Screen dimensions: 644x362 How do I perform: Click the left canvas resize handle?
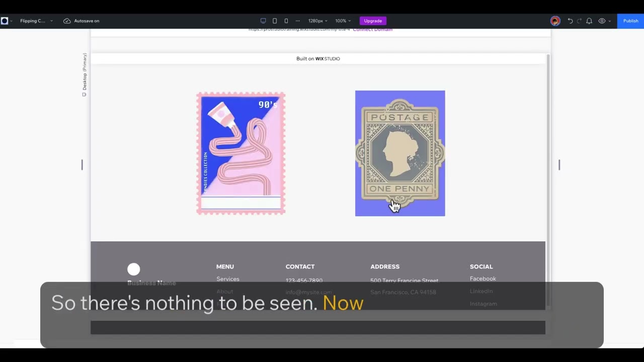82,165
